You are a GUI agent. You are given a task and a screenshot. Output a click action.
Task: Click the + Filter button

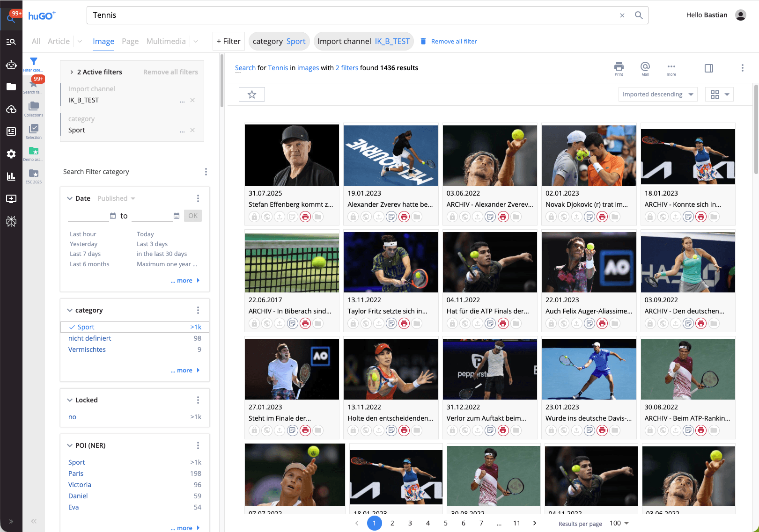click(228, 41)
